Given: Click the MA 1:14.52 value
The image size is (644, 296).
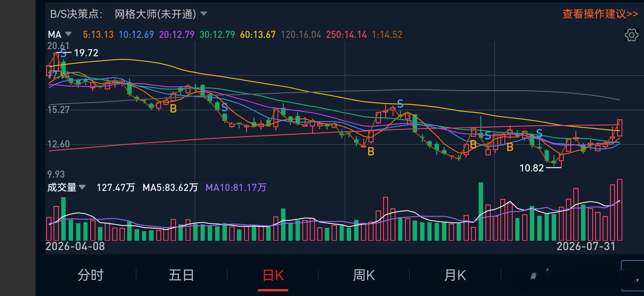Looking at the screenshot, I should 387,35.
